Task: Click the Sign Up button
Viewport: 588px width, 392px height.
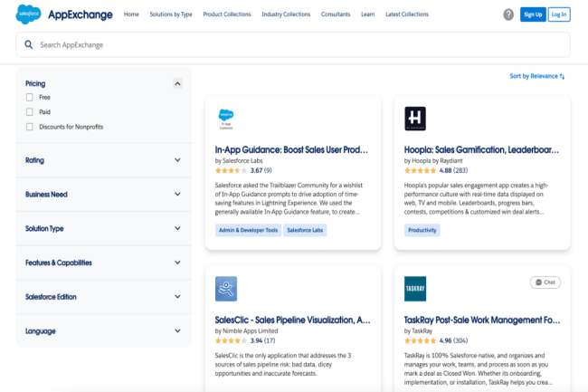Action: (x=532, y=14)
